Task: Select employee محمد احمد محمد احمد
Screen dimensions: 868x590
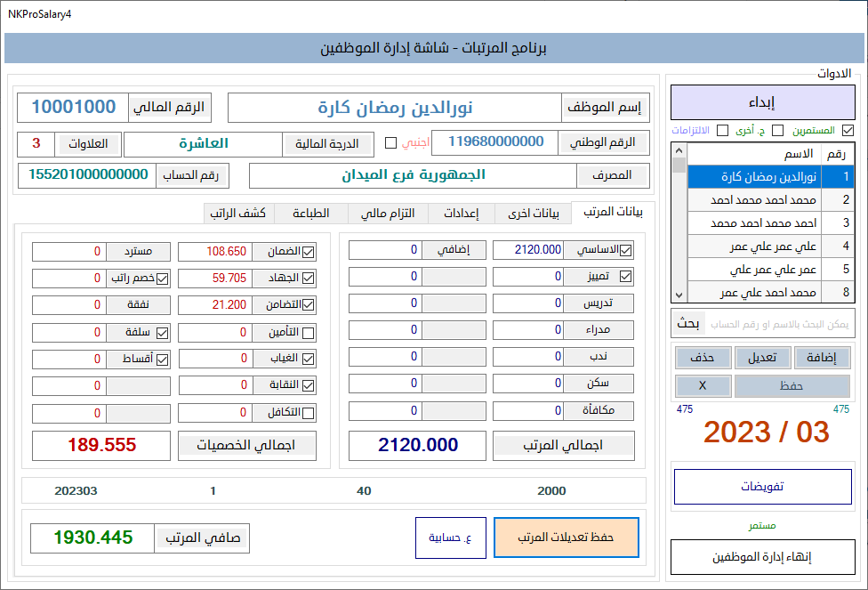Action: [770, 200]
